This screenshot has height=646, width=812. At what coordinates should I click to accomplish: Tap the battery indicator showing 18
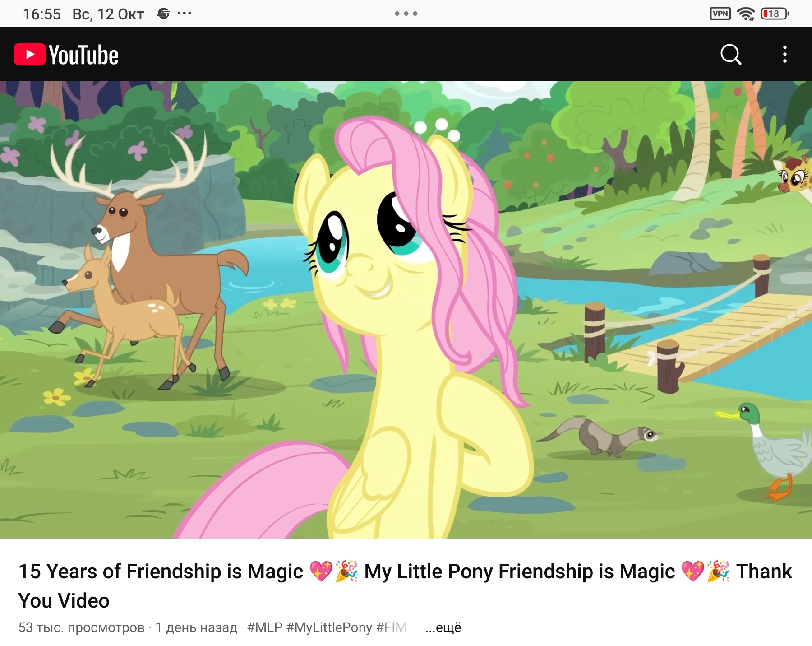pyautogui.click(x=775, y=14)
